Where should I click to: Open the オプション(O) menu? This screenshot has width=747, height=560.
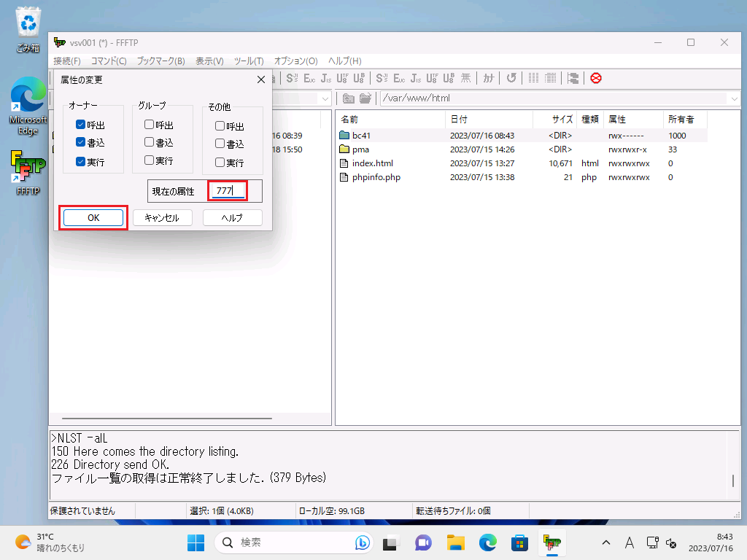coord(295,61)
